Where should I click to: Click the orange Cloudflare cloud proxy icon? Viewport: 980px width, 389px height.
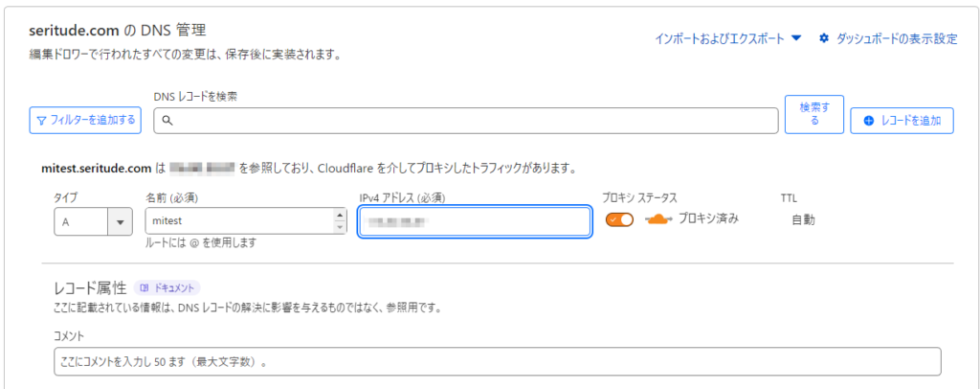tap(658, 219)
